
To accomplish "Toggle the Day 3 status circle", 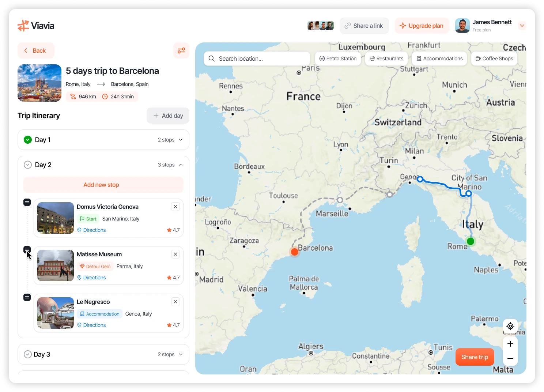I will click(x=27, y=354).
